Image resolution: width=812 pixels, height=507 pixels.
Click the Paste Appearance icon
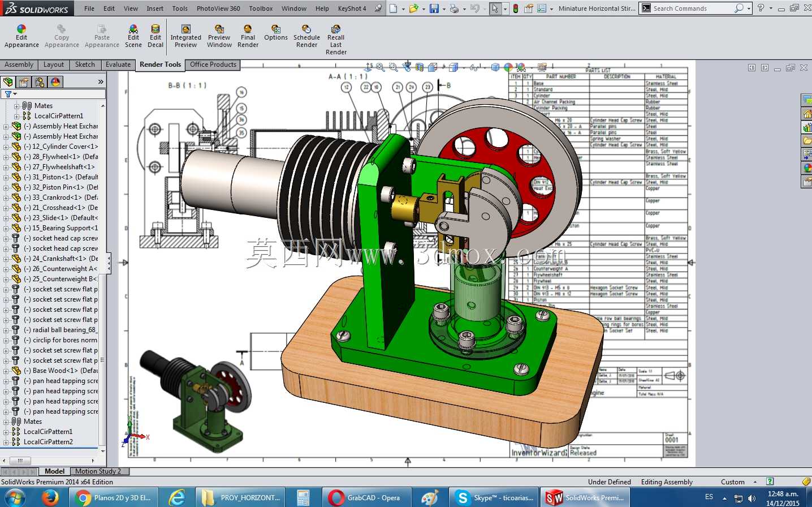(102, 36)
